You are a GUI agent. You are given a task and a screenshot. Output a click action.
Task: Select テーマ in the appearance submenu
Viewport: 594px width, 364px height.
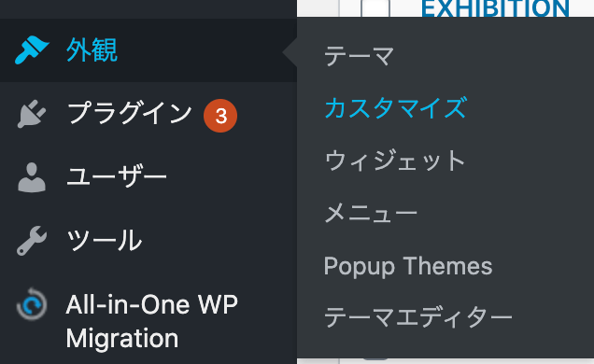[360, 56]
